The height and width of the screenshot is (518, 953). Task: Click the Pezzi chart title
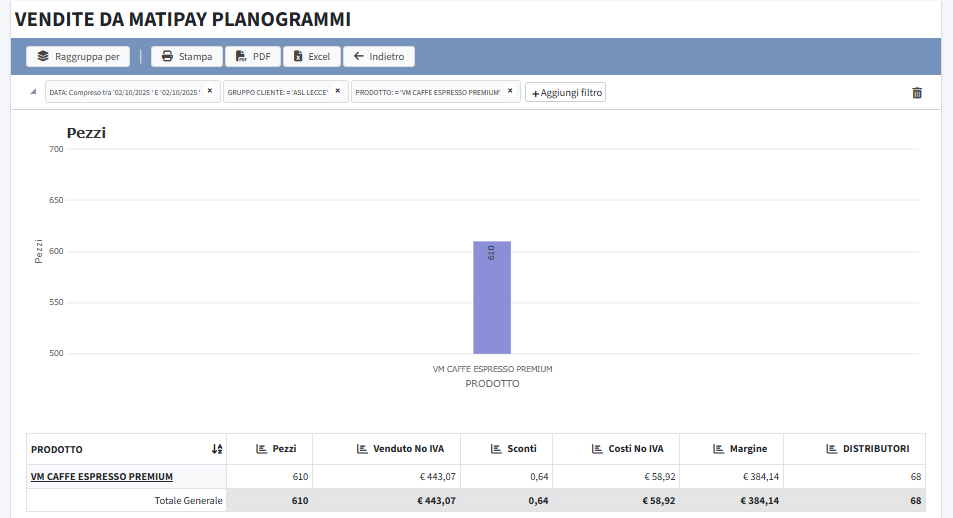86,133
